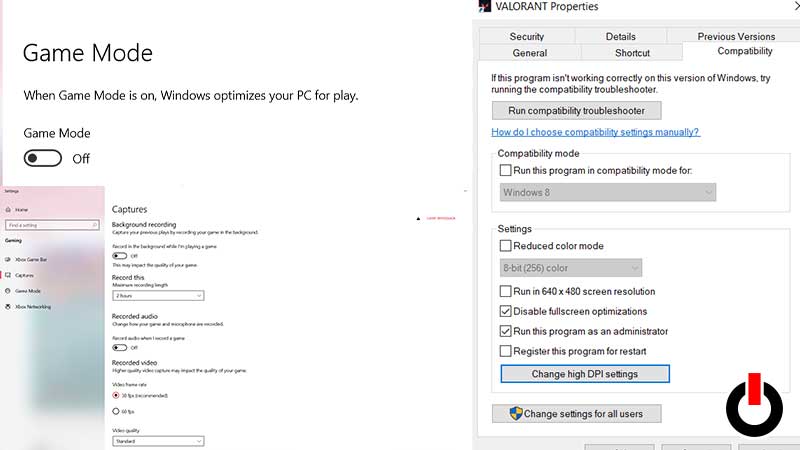Screen dimensions: 800x450
Task: Click the Home icon in Settings sidebar
Action: (x=8, y=210)
